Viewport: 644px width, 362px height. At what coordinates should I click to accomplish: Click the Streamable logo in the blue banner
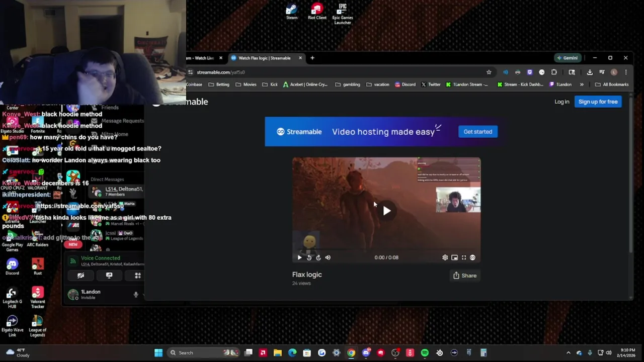[299, 132]
